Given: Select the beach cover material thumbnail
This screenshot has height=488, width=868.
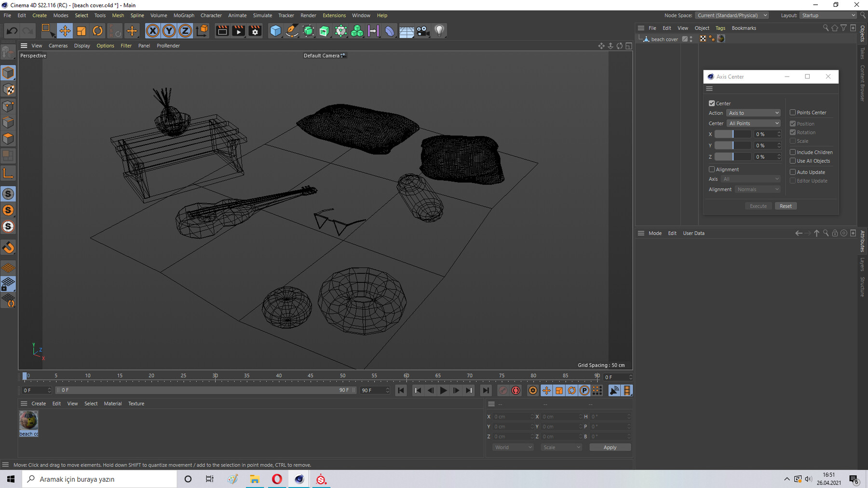Looking at the screenshot, I should tap(28, 421).
